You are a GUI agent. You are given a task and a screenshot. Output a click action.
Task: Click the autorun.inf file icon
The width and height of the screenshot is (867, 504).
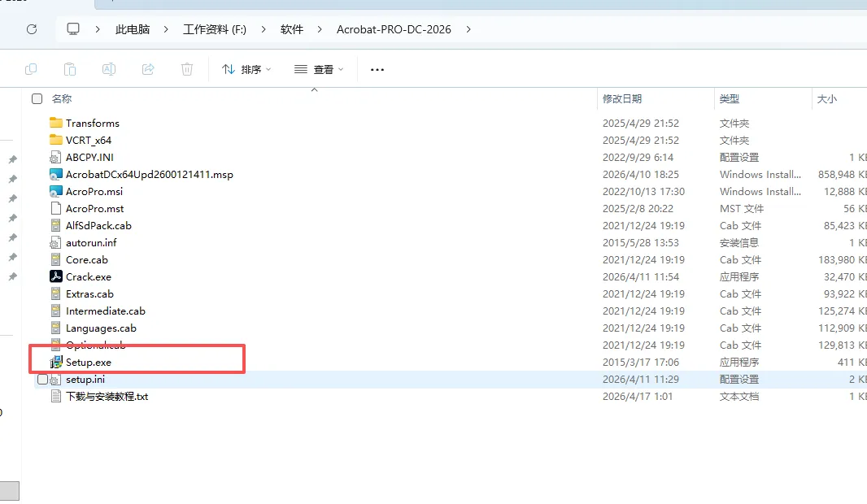[x=55, y=242]
